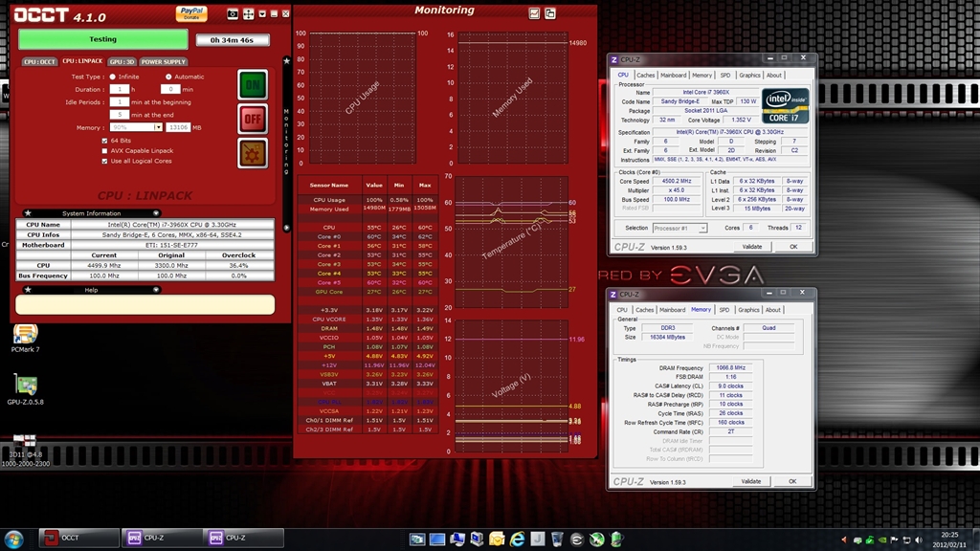Click Validate in the CPU-Z Memory window
980x551 pixels.
[x=751, y=481]
